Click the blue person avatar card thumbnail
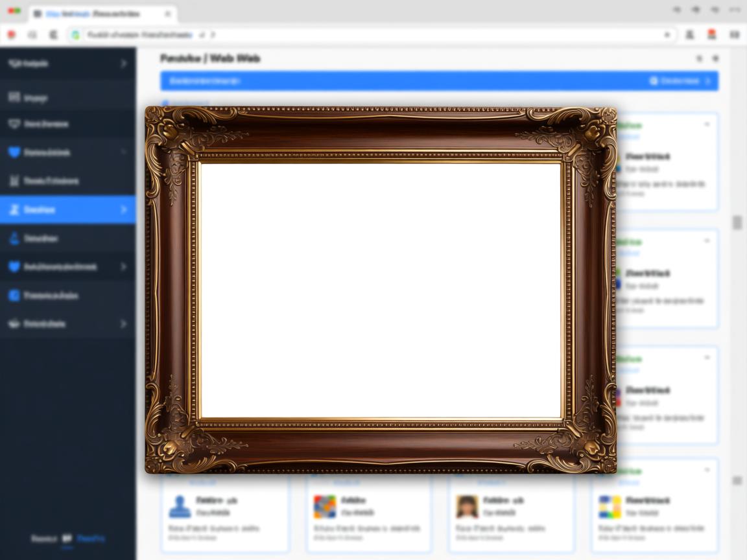This screenshot has height=560, width=747. tap(180, 506)
